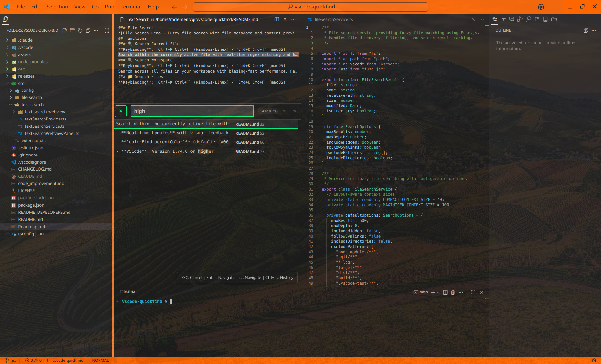
Task: Toggle case sensitive Aa search option
Action: [285, 111]
